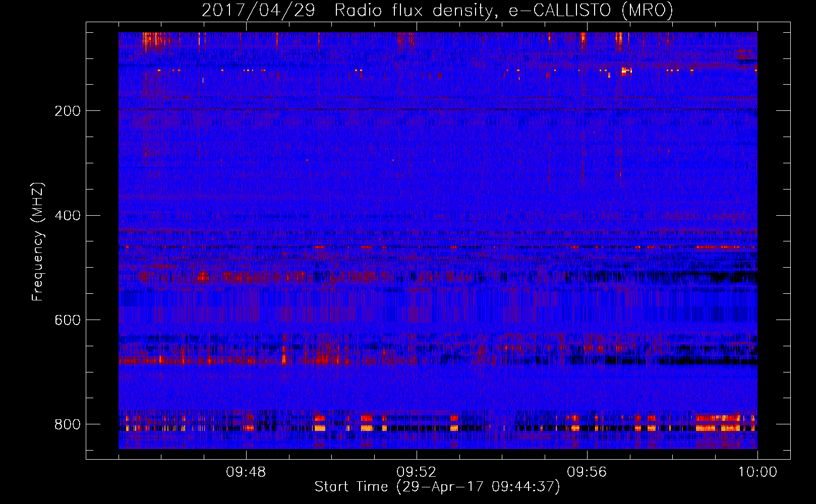816x504 pixels.
Task: Click the '10:00' time axis label
Action: pos(757,472)
